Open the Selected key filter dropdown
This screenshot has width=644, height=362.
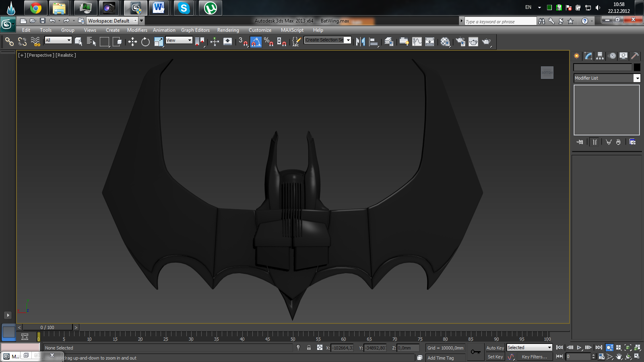coord(529,348)
